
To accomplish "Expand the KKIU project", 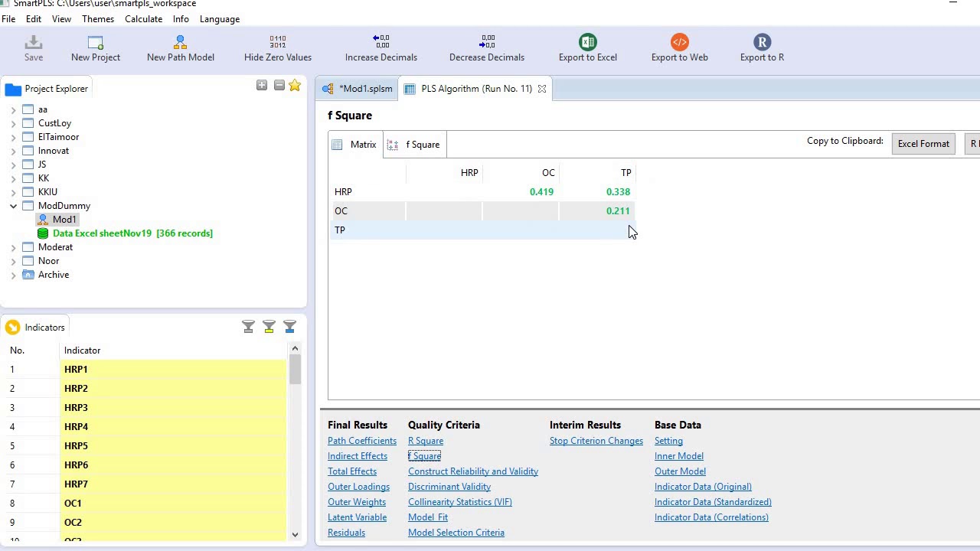I will point(13,192).
